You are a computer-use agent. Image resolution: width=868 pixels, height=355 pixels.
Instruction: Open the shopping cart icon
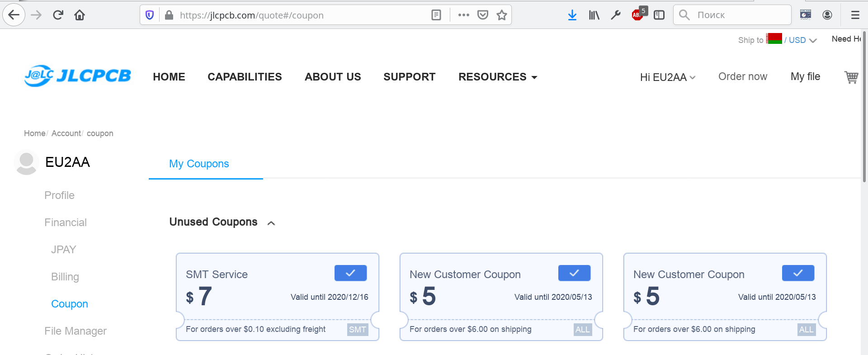pos(851,77)
